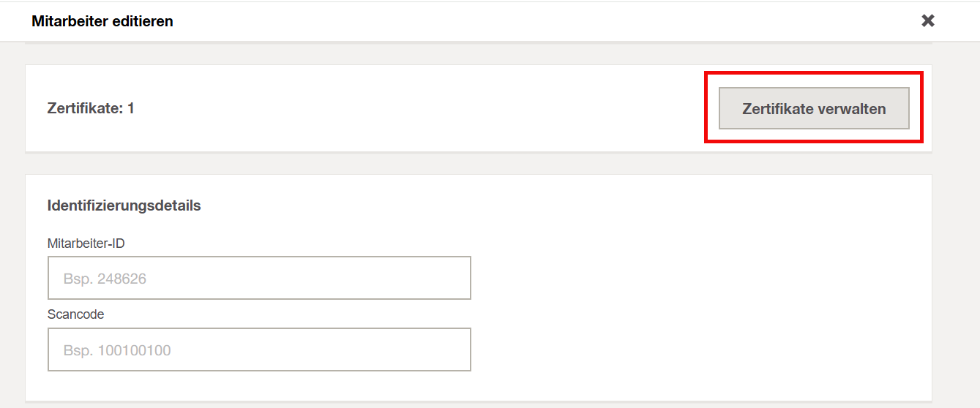Image resolution: width=980 pixels, height=408 pixels.
Task: Focus the Mitarbeiter-ID input field
Action: coord(259,278)
